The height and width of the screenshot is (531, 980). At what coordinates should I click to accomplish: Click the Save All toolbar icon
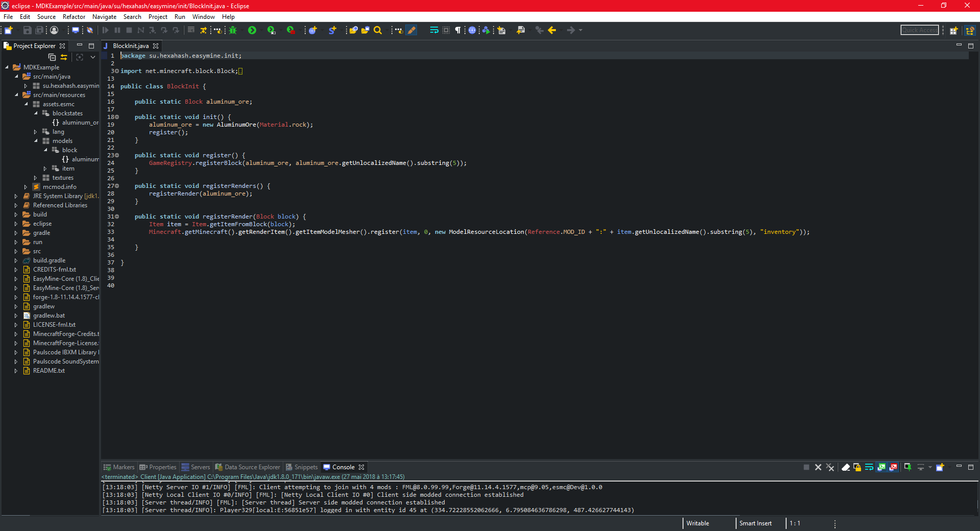[39, 30]
